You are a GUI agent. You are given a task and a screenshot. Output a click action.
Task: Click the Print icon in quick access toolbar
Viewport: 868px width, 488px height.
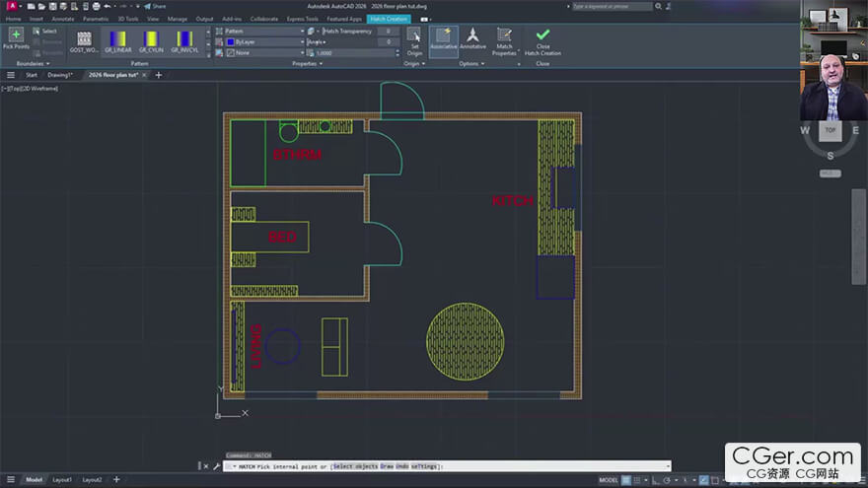click(x=97, y=6)
